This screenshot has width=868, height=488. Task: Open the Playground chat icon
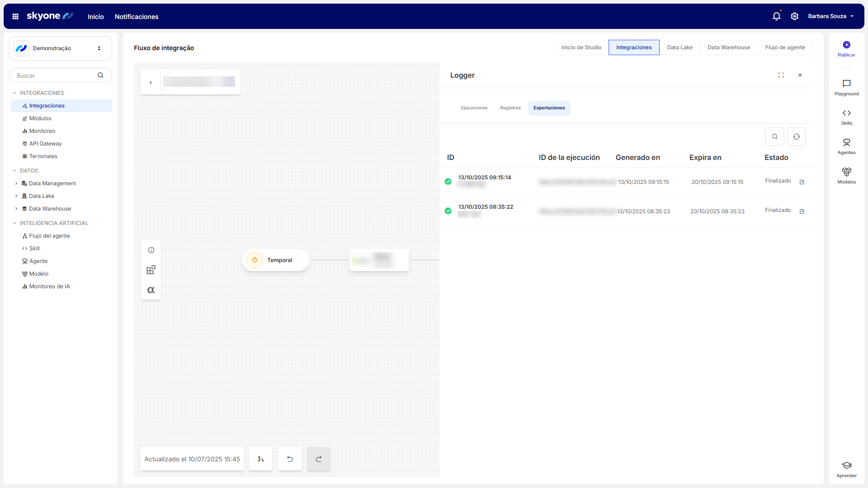[x=846, y=84]
